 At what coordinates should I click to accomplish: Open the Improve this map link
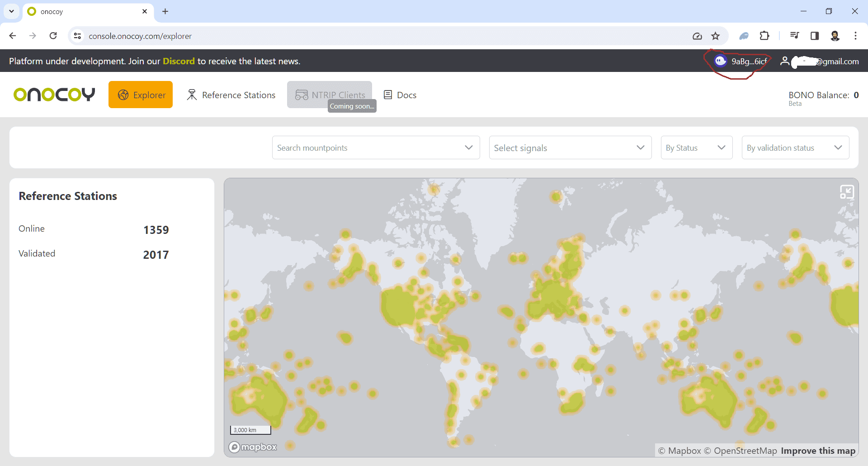(x=818, y=451)
